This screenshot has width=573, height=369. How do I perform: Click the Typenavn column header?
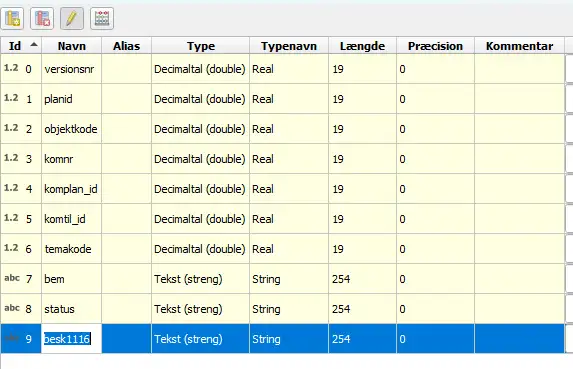coord(289,46)
